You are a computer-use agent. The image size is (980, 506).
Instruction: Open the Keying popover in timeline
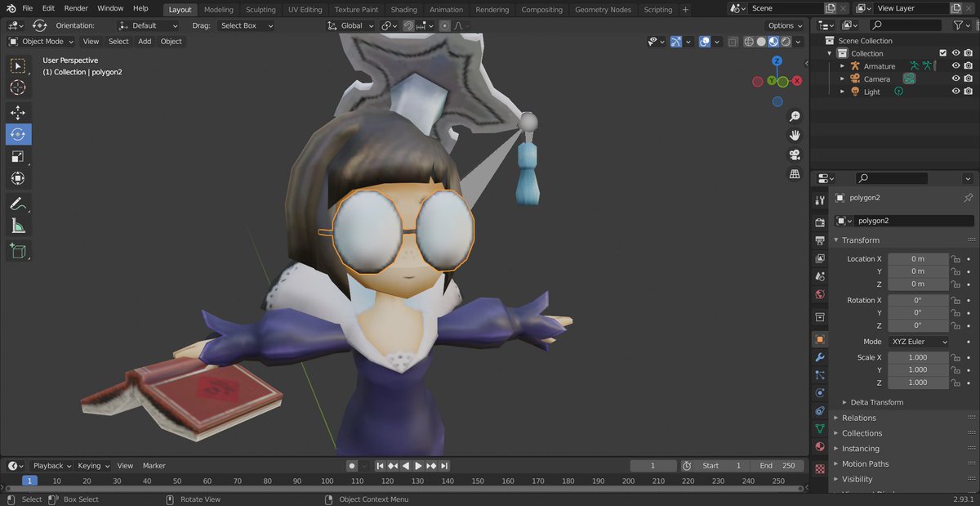coord(93,465)
